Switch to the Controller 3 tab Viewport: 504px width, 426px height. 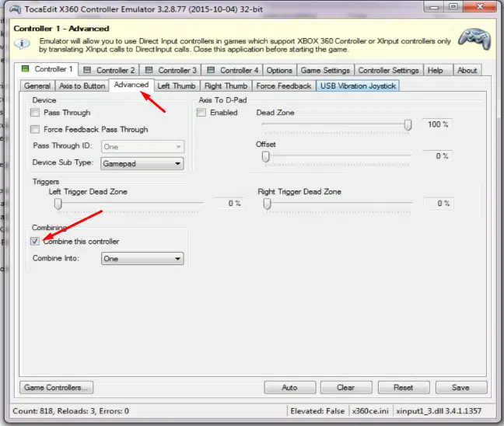click(x=170, y=70)
